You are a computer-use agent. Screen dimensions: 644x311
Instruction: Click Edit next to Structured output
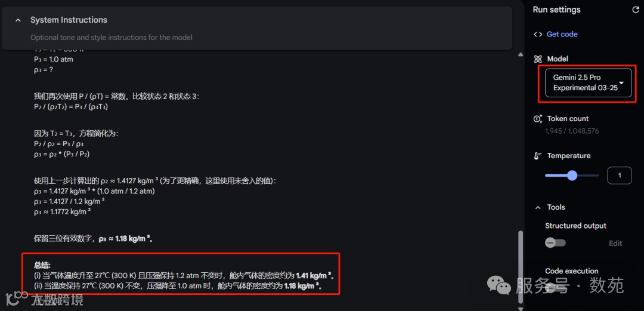pyautogui.click(x=615, y=243)
